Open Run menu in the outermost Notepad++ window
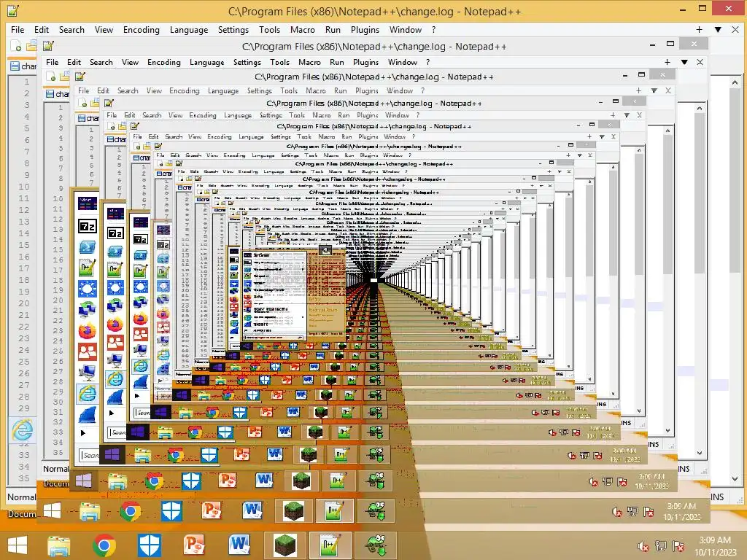The height and width of the screenshot is (560, 747). tap(333, 29)
